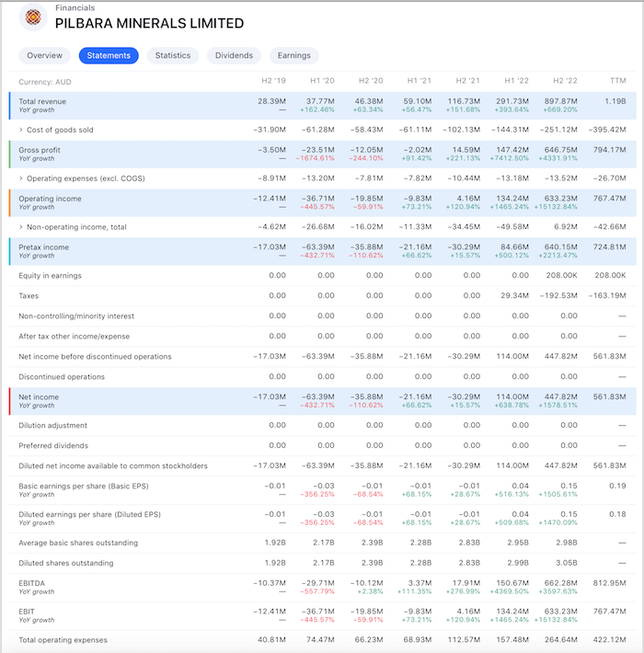Image resolution: width=644 pixels, height=653 pixels.
Task: Click the highlighted Net income row label
Action: (39, 397)
